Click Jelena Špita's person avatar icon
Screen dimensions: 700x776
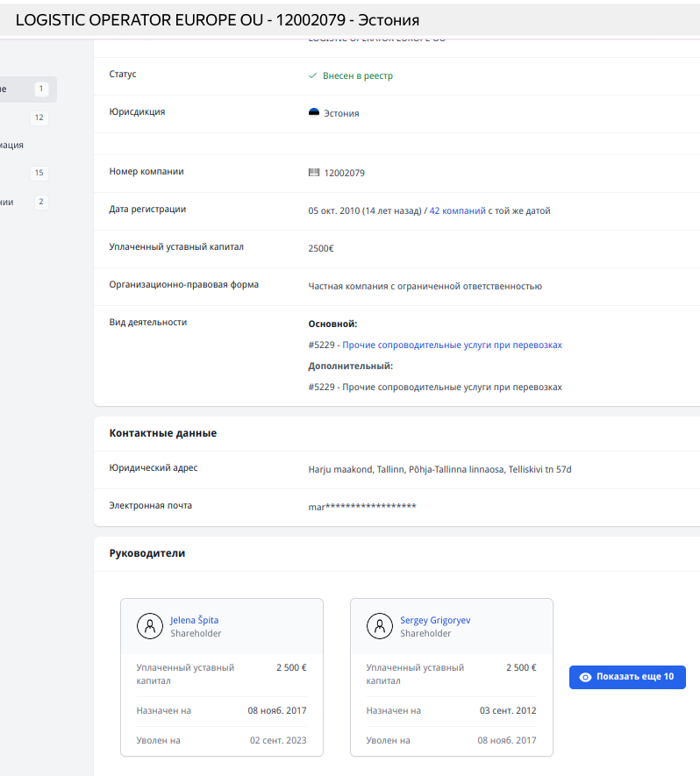pyautogui.click(x=150, y=626)
